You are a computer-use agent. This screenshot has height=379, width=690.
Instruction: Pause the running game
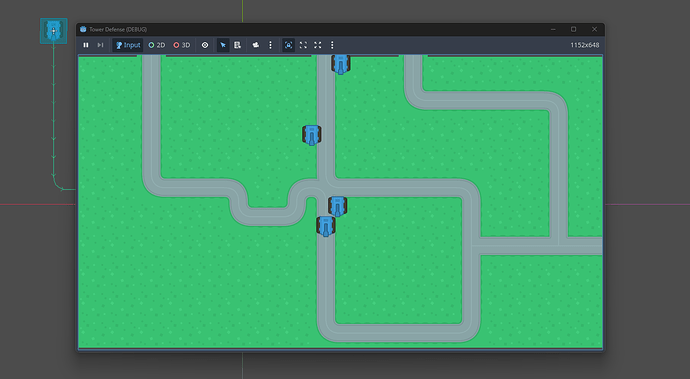coord(86,45)
